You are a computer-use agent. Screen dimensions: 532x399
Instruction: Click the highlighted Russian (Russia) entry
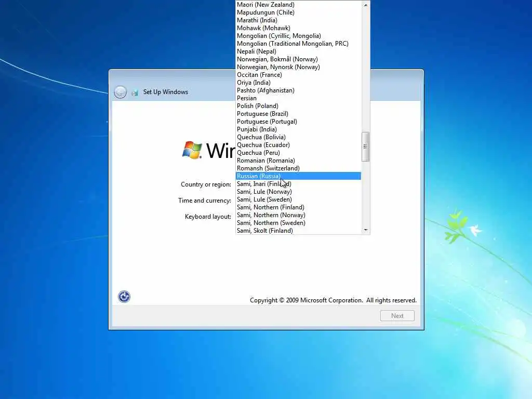pyautogui.click(x=298, y=176)
